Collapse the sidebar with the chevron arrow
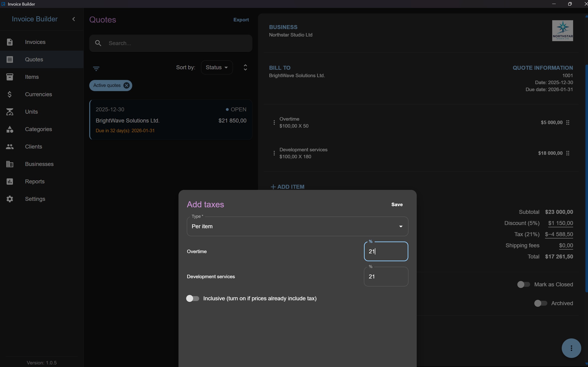This screenshot has height=367, width=588. click(74, 19)
